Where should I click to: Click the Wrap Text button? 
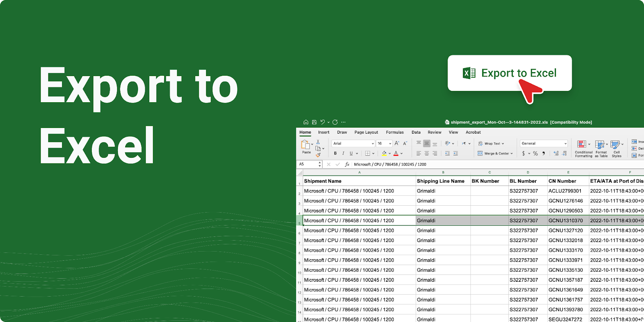pos(491,143)
